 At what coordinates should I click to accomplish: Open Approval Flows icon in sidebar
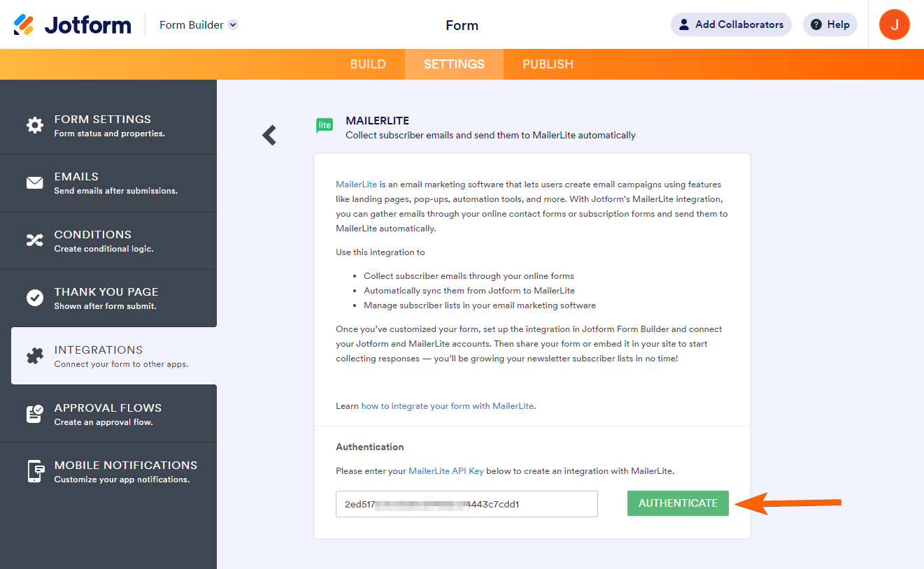point(35,414)
